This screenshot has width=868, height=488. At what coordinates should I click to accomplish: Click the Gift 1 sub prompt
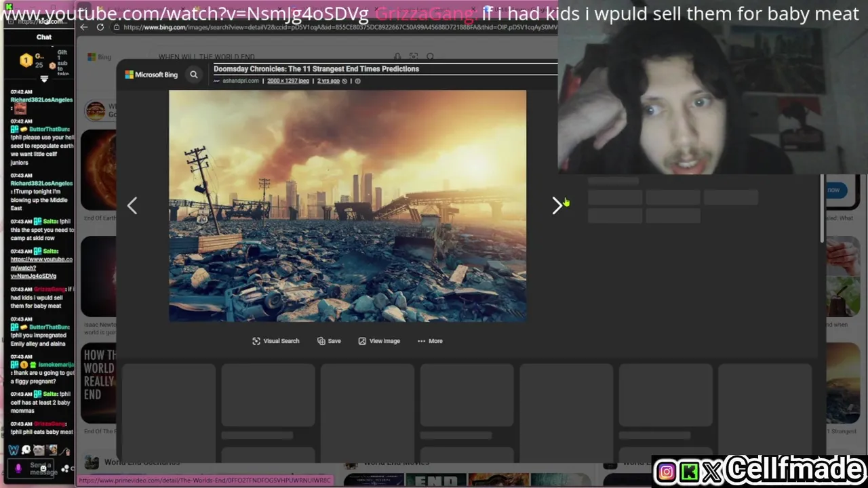click(62, 62)
